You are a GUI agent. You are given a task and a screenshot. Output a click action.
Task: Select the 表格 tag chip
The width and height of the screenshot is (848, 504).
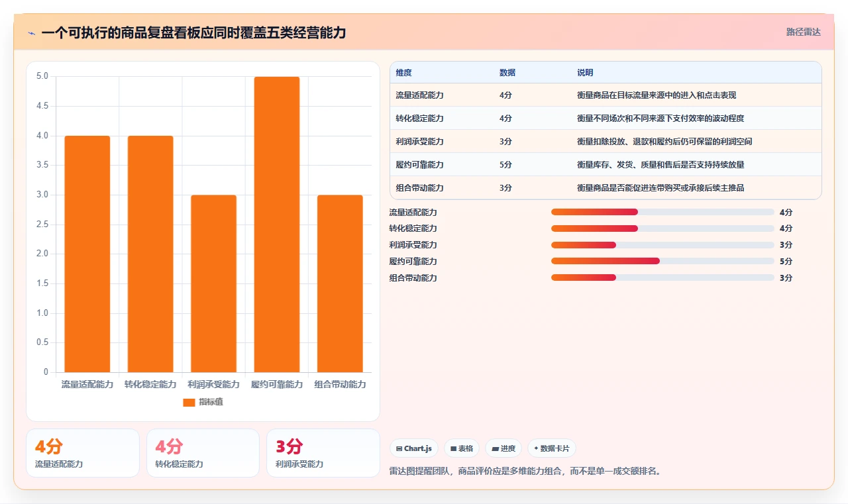(x=462, y=448)
